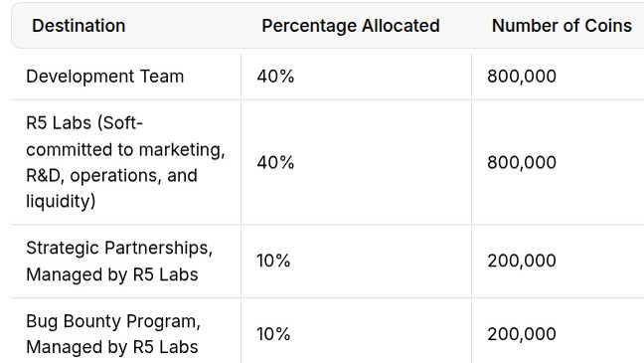
Task: Click 'R&D, operations, and' text line
Action: (x=111, y=176)
